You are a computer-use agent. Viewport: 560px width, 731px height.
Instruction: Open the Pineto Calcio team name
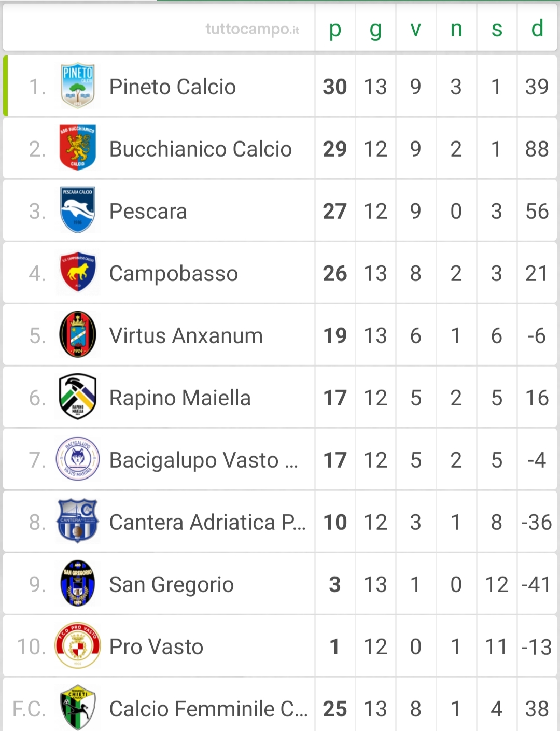[172, 87]
